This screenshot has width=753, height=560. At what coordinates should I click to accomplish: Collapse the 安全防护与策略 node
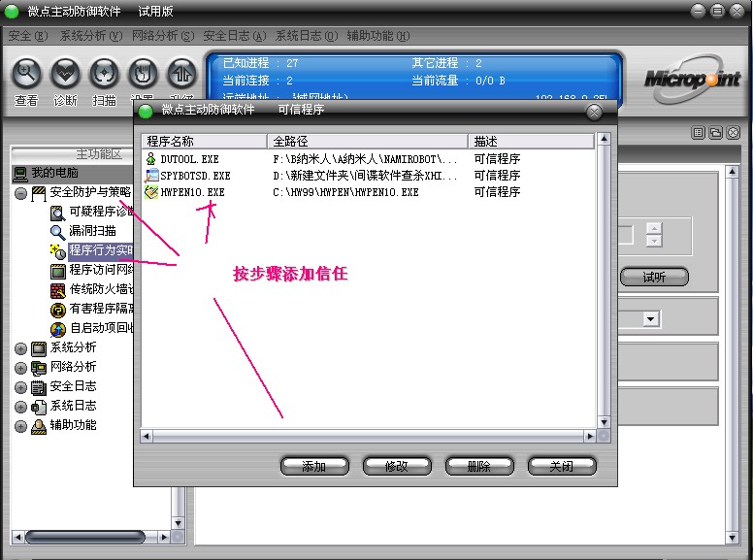pyautogui.click(x=20, y=193)
